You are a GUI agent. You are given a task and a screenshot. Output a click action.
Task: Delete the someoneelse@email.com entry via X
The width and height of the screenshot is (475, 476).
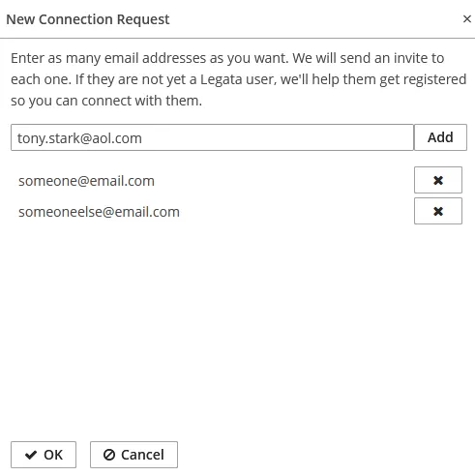click(438, 211)
